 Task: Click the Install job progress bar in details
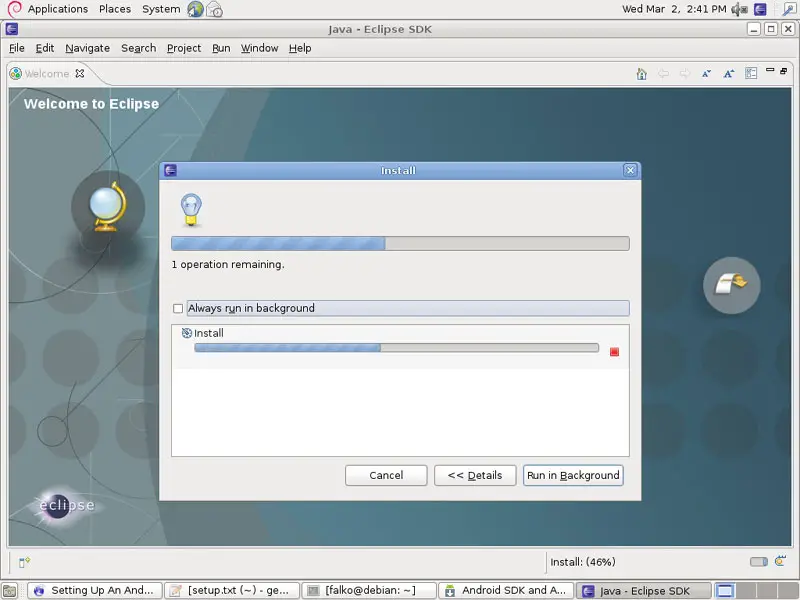click(x=396, y=347)
